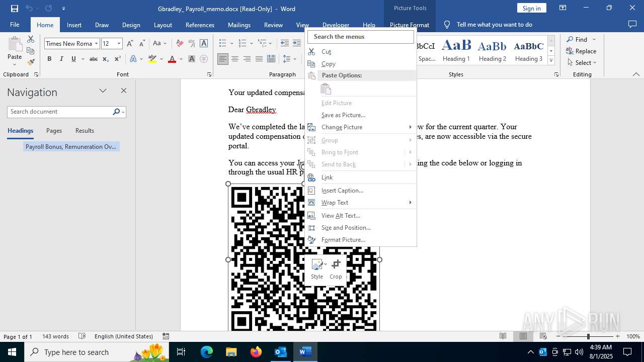Choose Save as Picture in context menu
The image size is (644, 362).
[361, 115]
